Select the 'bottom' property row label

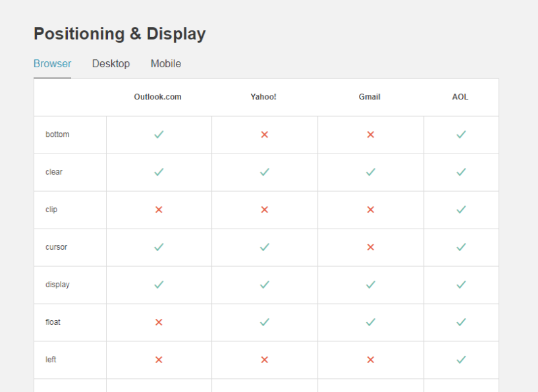[57, 134]
